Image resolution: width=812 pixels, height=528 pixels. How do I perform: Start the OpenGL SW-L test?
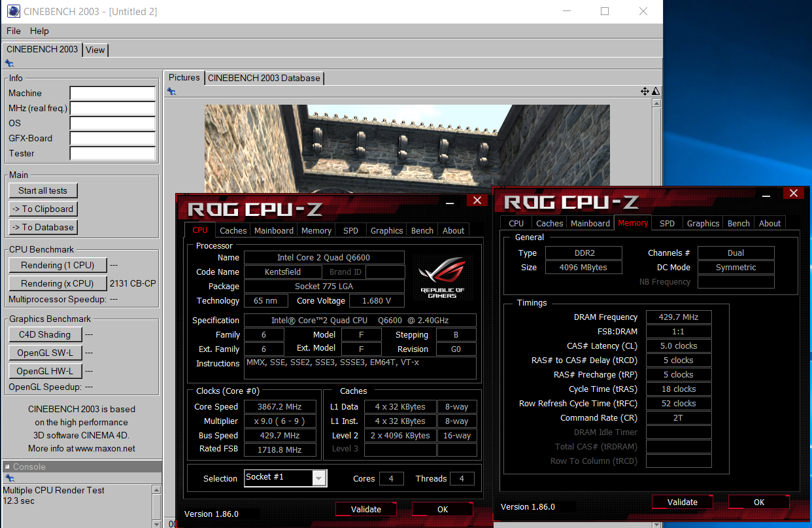coord(45,353)
